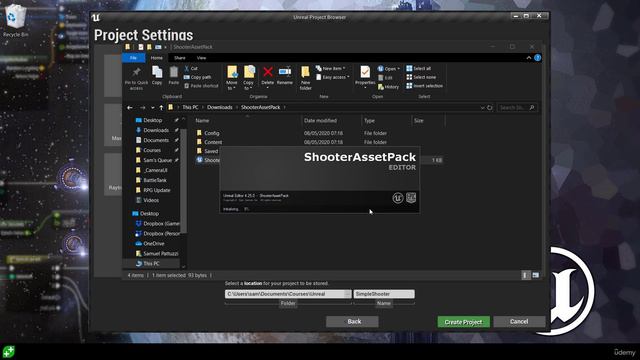
Task: Click Copy path in the ribbon
Action: tap(198, 77)
